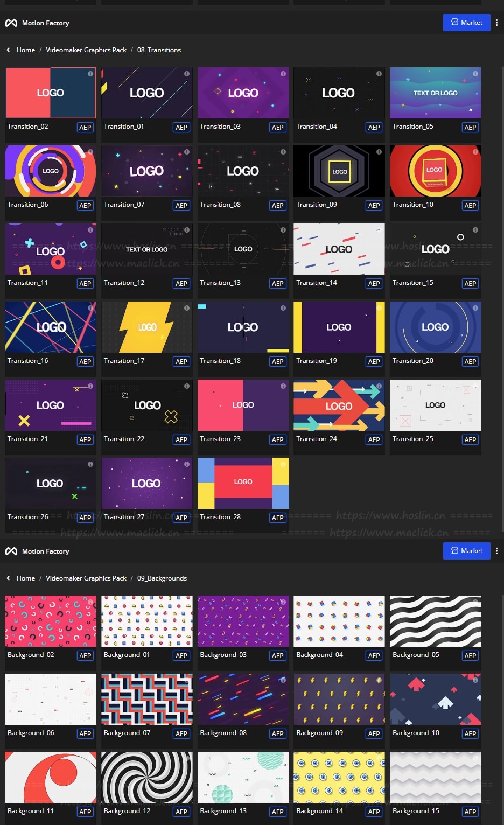Click the info icon on Transition_13 thumbnail
Image resolution: width=504 pixels, height=825 pixels.
pyautogui.click(x=283, y=230)
